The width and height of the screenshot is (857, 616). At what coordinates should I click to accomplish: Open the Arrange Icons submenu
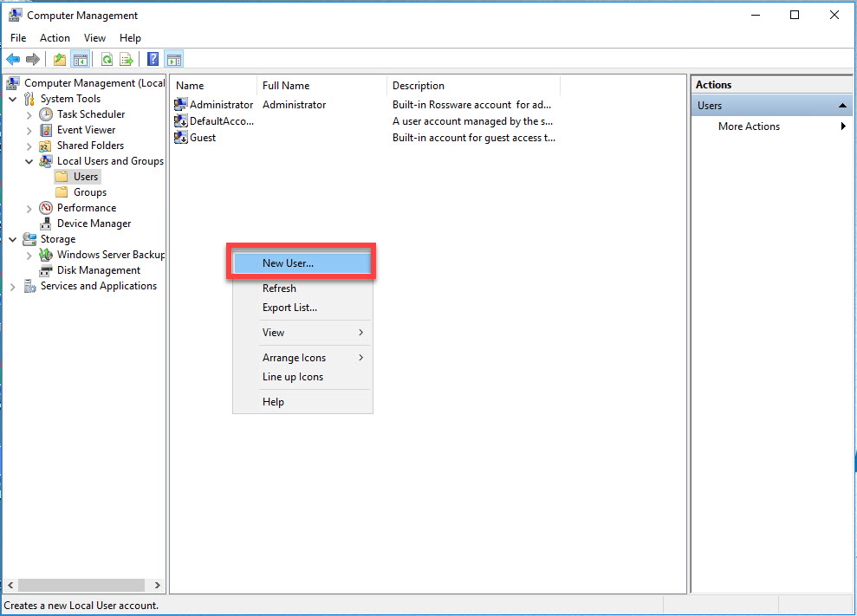click(294, 358)
